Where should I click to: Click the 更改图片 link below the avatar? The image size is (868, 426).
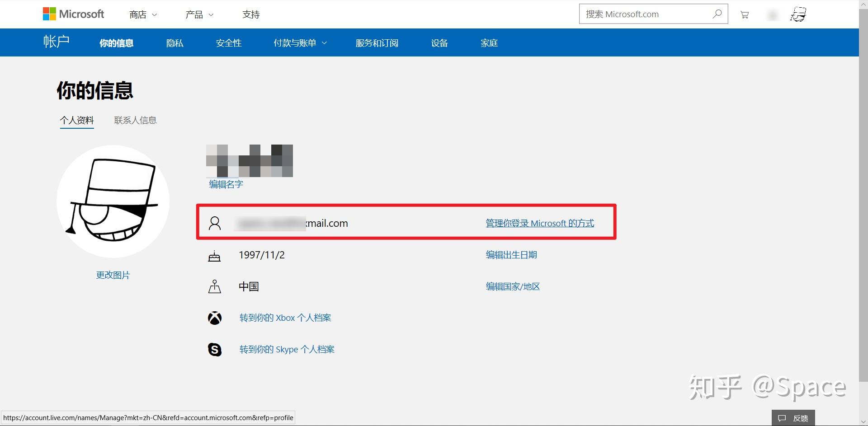coord(113,275)
